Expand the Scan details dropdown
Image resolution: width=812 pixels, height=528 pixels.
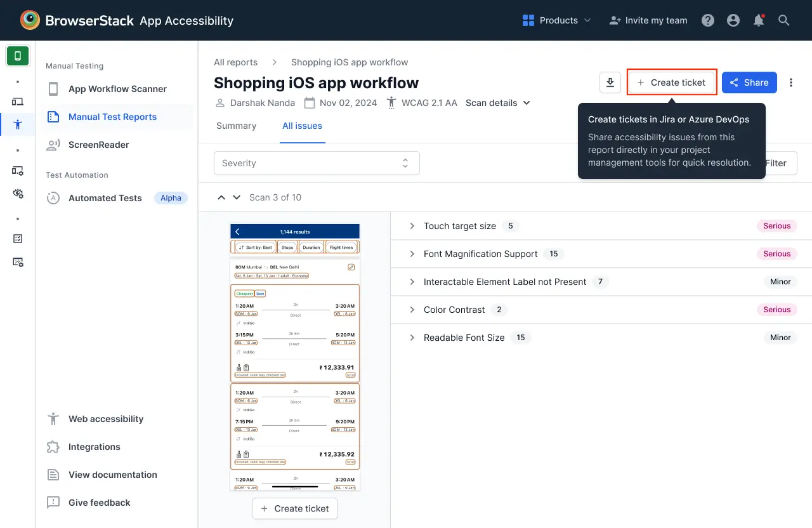click(497, 103)
